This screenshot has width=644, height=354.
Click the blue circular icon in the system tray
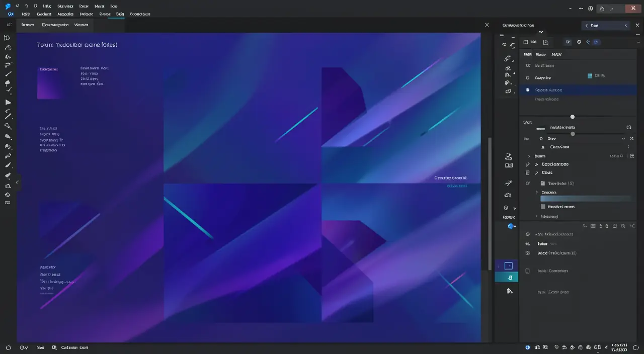527,347
